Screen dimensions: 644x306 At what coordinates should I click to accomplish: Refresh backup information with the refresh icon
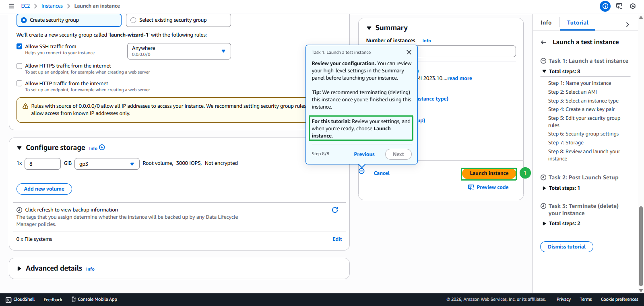334,210
